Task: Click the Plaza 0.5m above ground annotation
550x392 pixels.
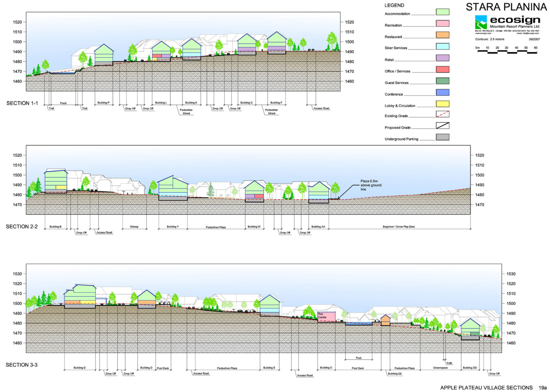Action: coord(371,185)
